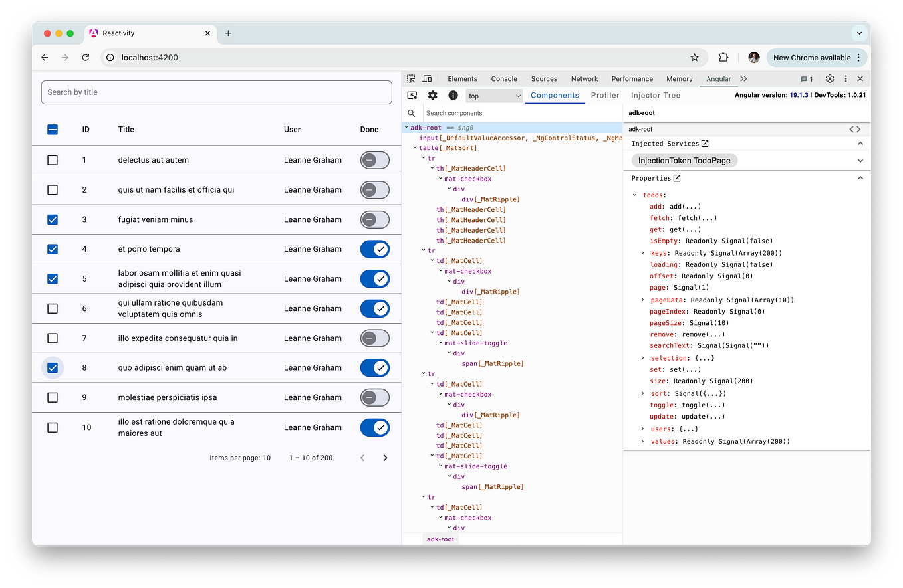Bookmark the page with the star icon

pos(694,58)
